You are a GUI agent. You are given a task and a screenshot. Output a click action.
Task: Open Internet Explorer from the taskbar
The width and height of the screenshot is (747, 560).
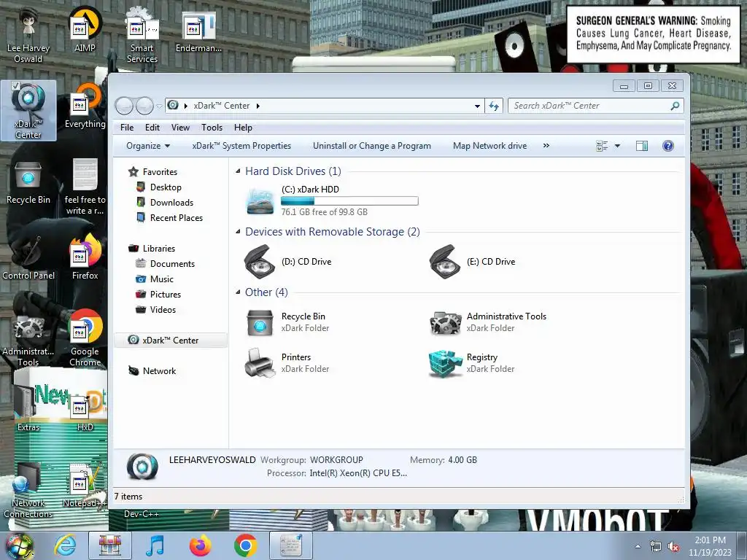pyautogui.click(x=64, y=545)
